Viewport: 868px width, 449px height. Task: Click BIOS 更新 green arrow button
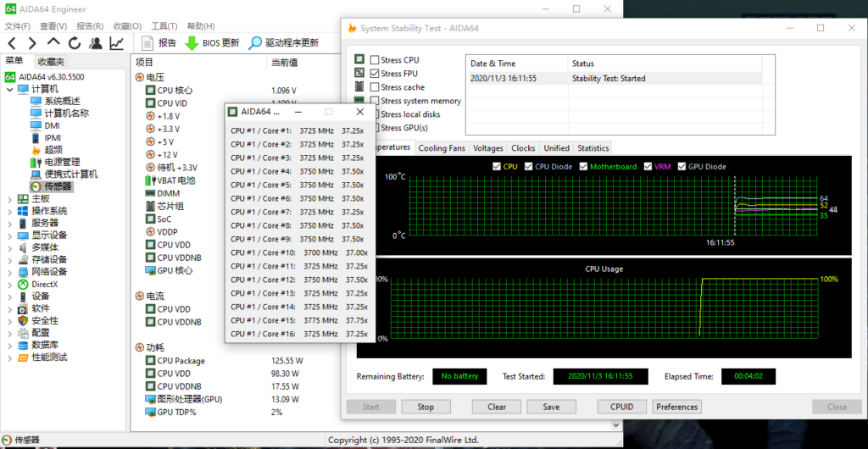pyautogui.click(x=212, y=42)
